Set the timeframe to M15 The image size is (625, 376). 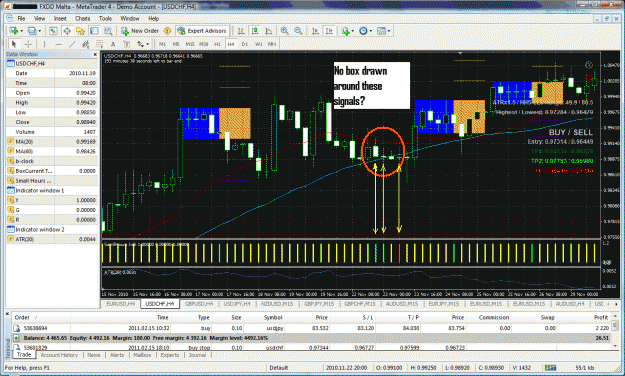[x=190, y=44]
